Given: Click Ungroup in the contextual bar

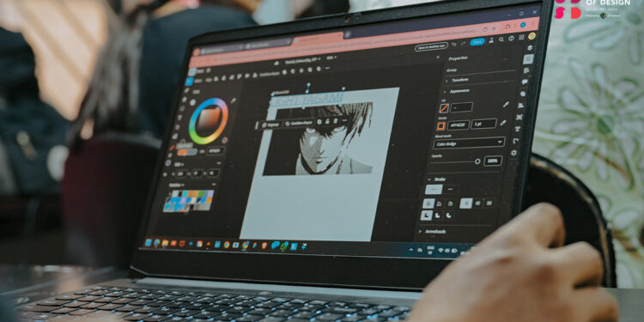Looking at the screenshot, I should pos(271,125).
